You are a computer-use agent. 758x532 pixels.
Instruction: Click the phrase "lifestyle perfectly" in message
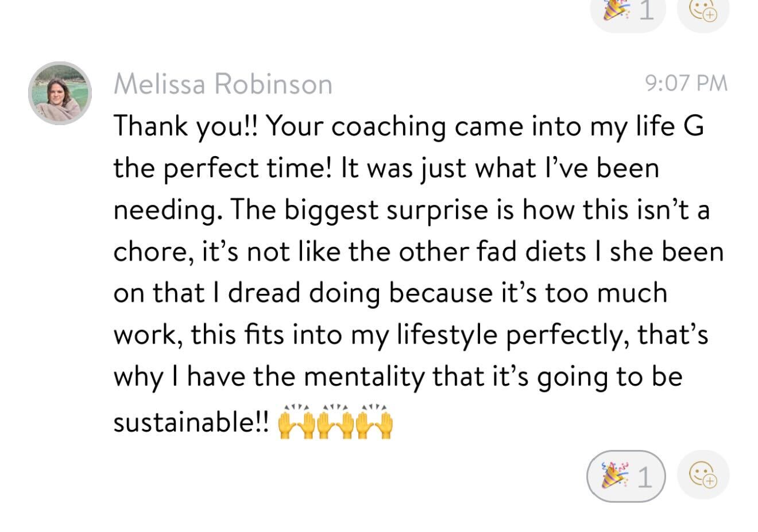pyautogui.click(x=508, y=335)
